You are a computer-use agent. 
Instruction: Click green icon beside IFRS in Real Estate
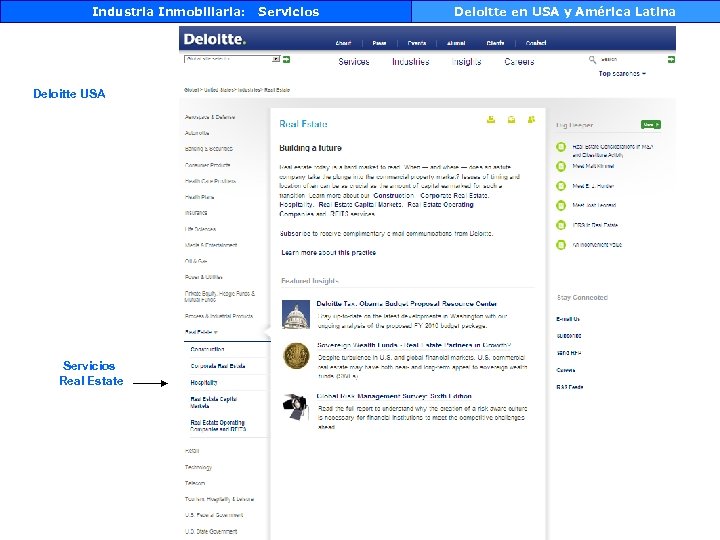561,225
